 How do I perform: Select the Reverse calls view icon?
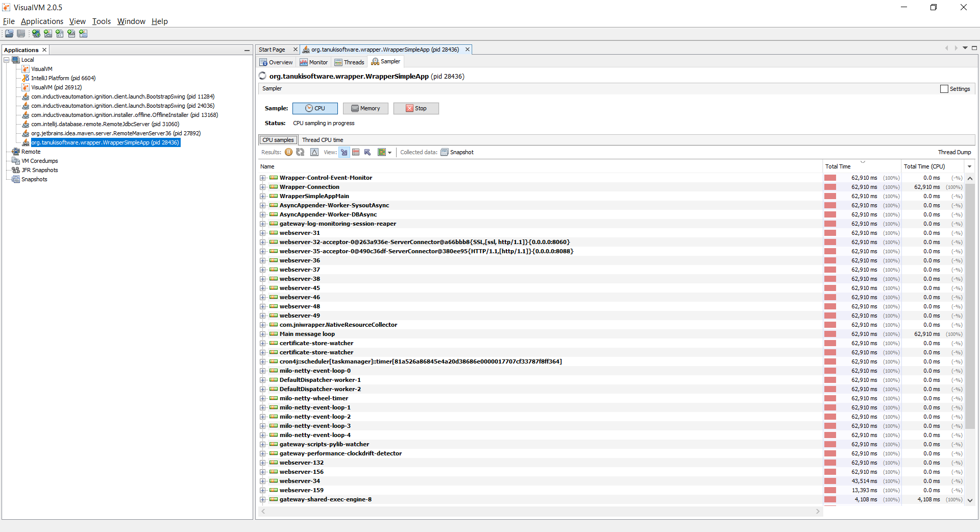tap(367, 152)
